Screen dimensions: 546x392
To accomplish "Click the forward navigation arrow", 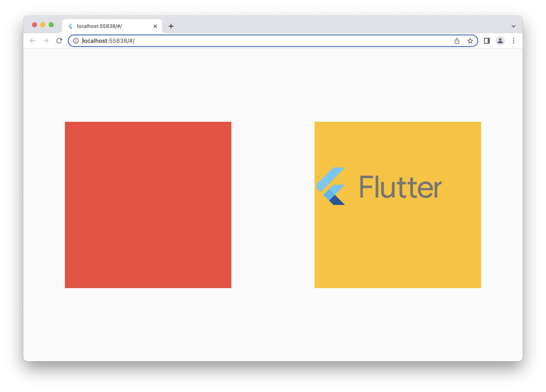I will (x=46, y=41).
